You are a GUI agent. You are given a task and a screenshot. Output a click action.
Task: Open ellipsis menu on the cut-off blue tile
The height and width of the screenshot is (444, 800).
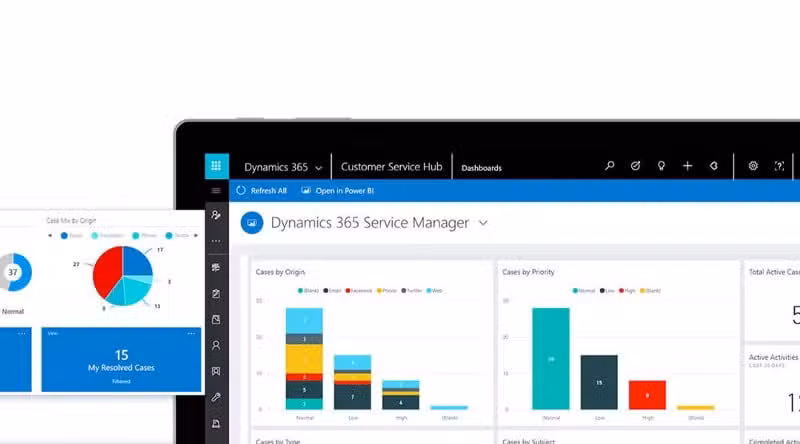click(x=21, y=334)
